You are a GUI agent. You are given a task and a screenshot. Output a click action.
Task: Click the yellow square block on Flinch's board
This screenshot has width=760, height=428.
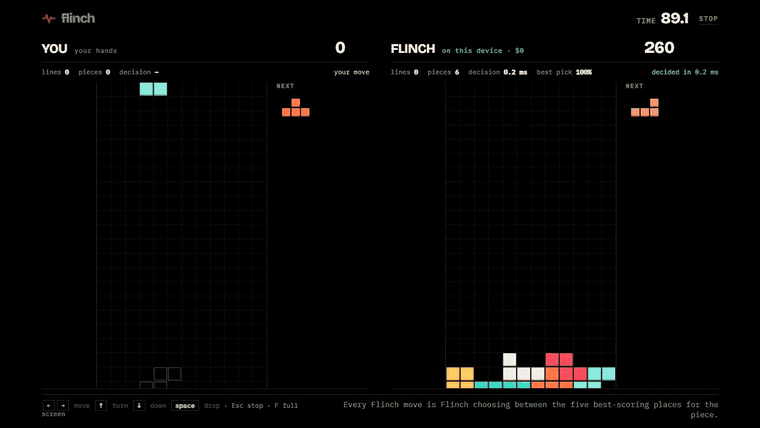point(460,378)
